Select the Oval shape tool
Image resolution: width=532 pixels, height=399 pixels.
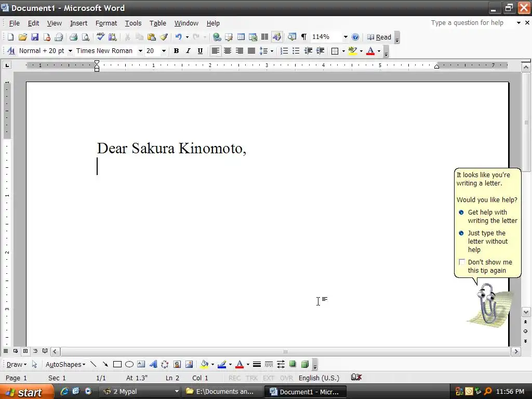[129, 364]
